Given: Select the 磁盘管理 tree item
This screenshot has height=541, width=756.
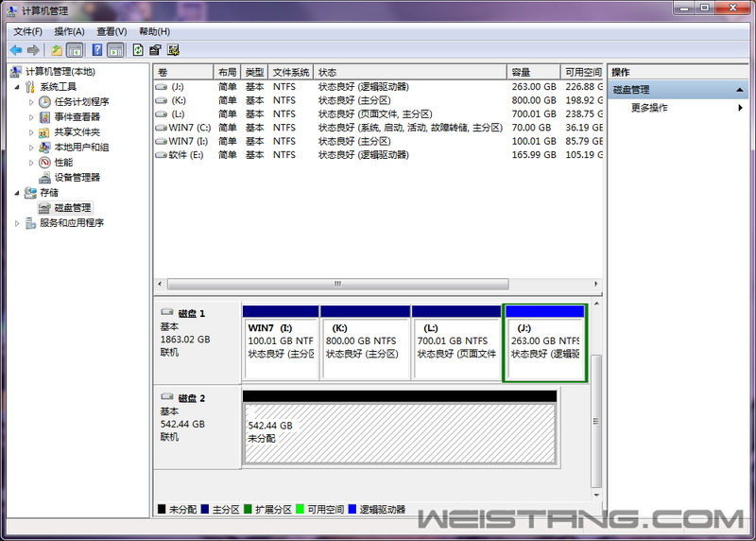Looking at the screenshot, I should pos(73,207).
